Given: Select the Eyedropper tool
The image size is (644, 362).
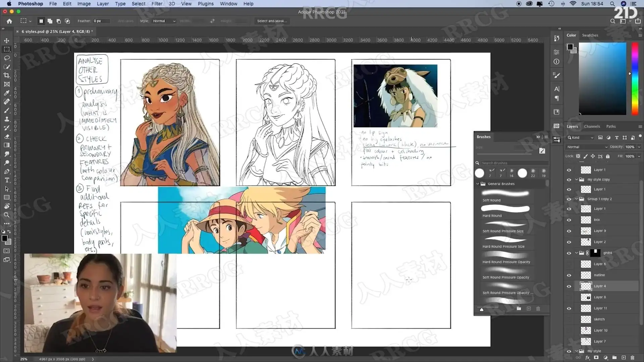Looking at the screenshot, I should 7,93.
